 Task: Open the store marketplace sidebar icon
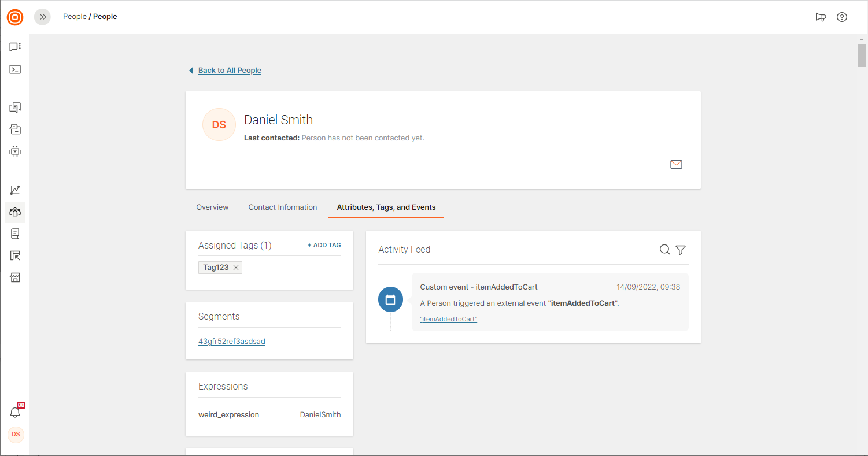pos(15,278)
